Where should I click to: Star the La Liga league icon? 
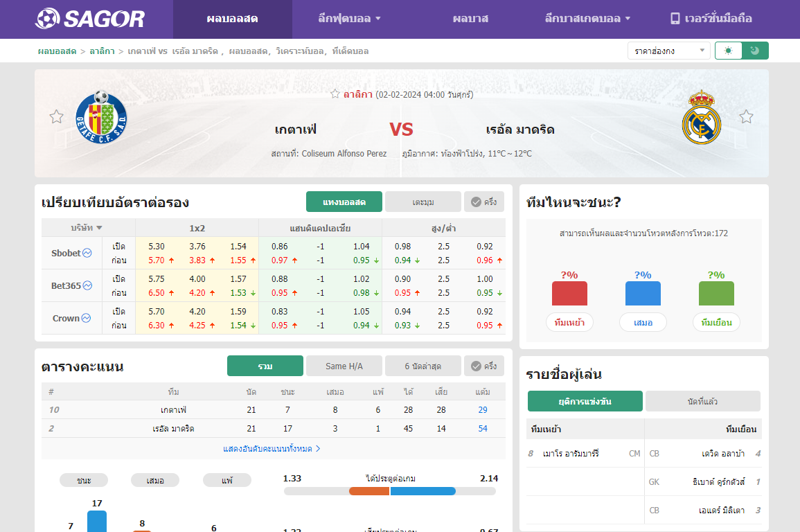335,94
